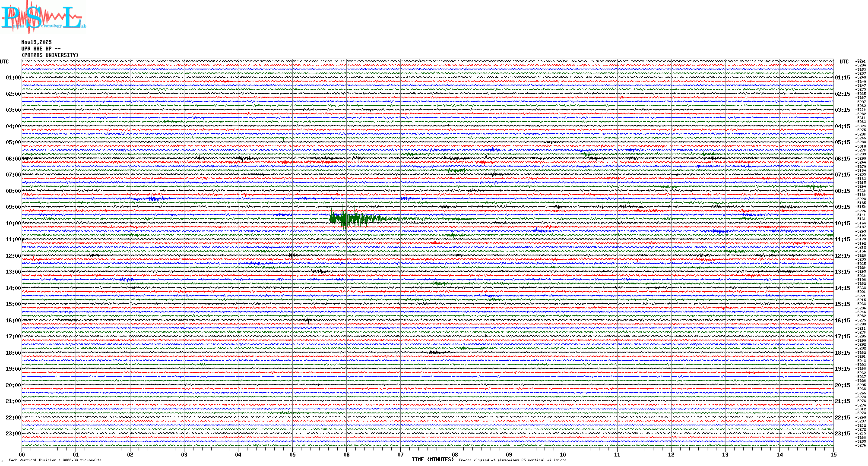
Task: Click minute 06 on bottom time axis
Action: click(x=346, y=454)
